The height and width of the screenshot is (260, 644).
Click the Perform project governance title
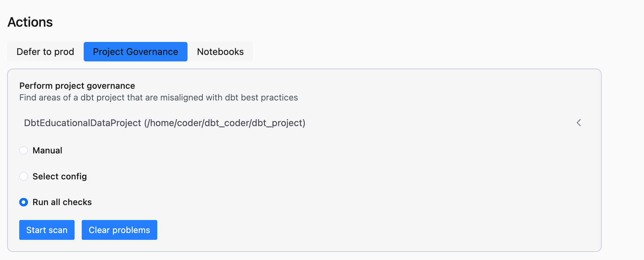(x=77, y=86)
